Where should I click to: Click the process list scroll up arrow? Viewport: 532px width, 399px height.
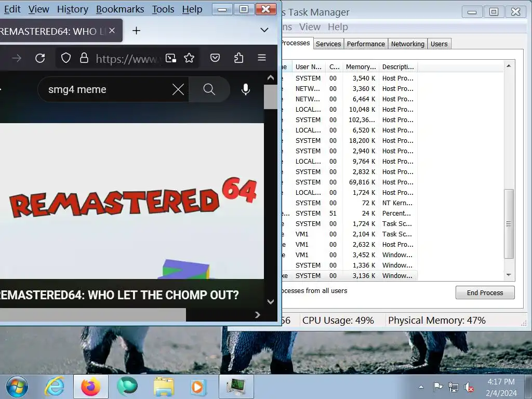pos(509,66)
